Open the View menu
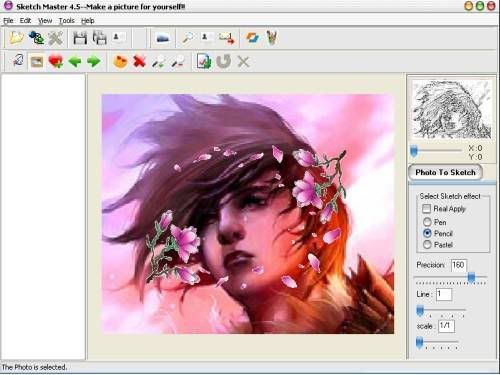The image size is (500, 375). [45, 21]
